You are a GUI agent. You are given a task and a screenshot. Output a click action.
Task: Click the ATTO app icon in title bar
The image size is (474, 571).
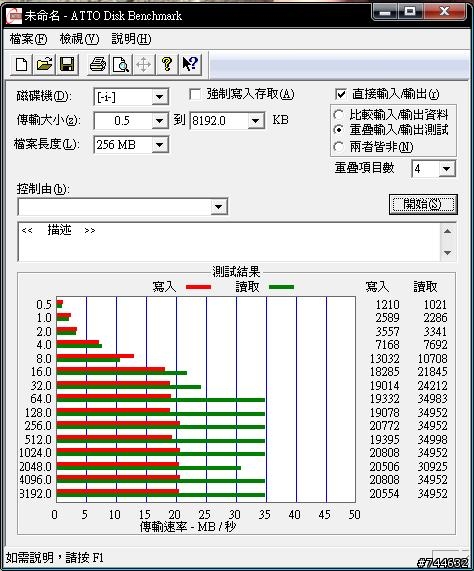coord(13,16)
